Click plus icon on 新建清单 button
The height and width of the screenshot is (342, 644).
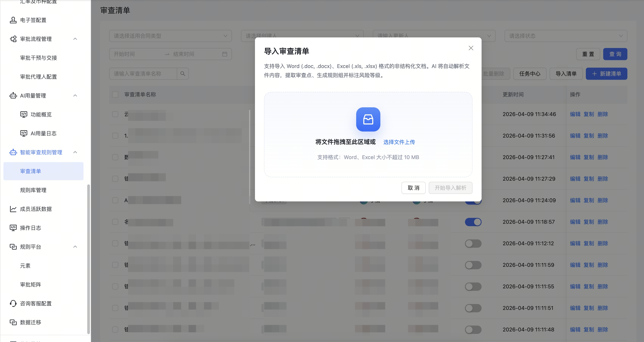[594, 74]
